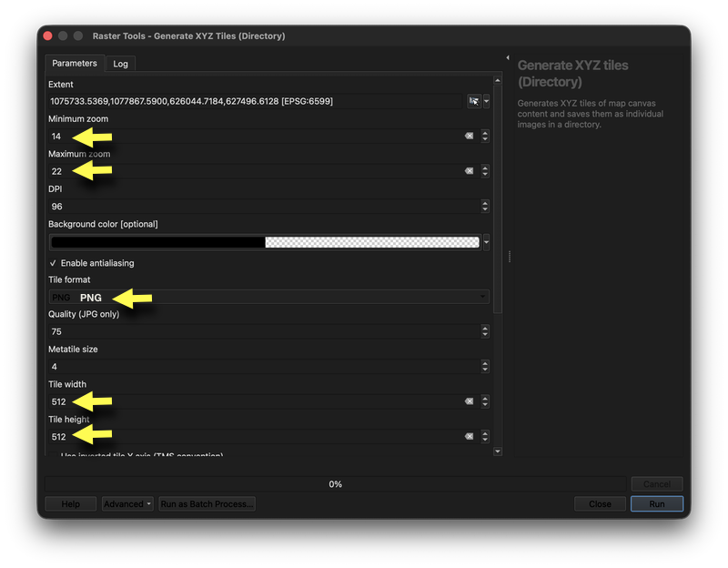728x568 pixels.
Task: Close the Generate XYZ Tiles window
Action: point(47,35)
